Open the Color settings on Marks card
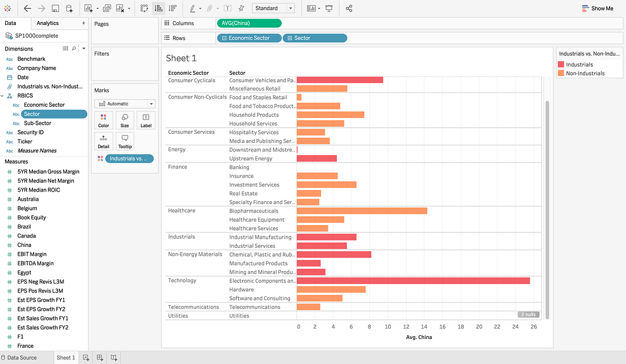626x364 pixels. (103, 120)
